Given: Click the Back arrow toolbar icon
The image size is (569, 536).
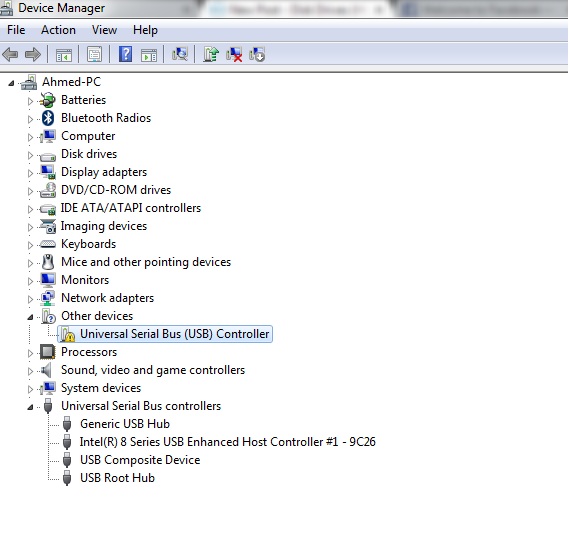Looking at the screenshot, I should (10, 55).
